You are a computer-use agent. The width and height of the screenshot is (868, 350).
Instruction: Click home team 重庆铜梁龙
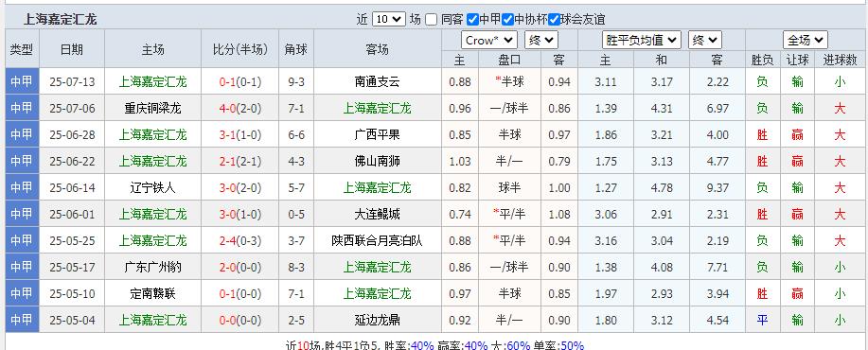tap(152, 109)
